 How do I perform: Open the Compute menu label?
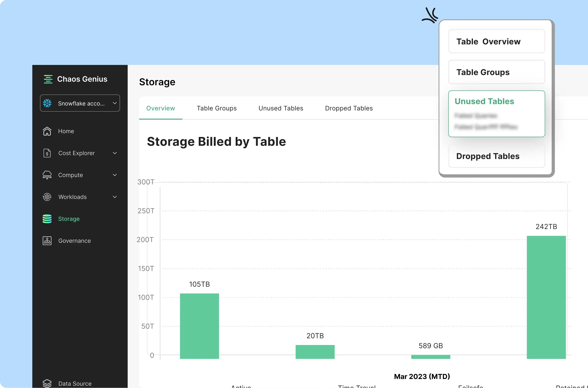[x=70, y=175]
